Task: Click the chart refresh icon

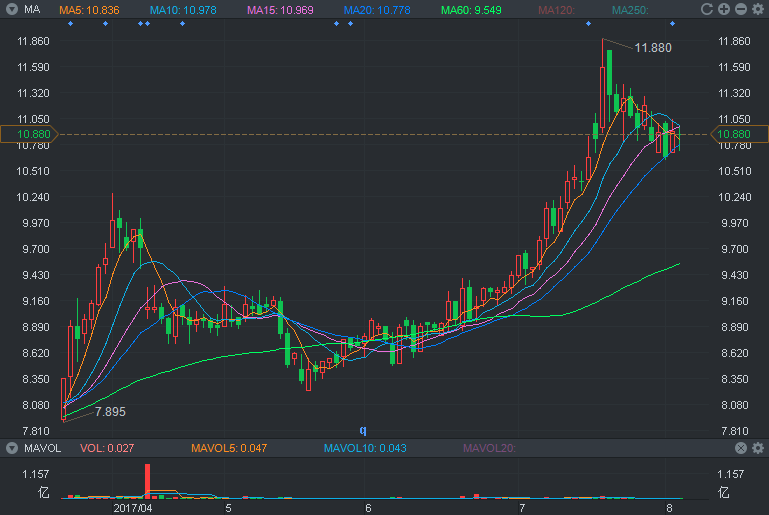Action: (707, 9)
